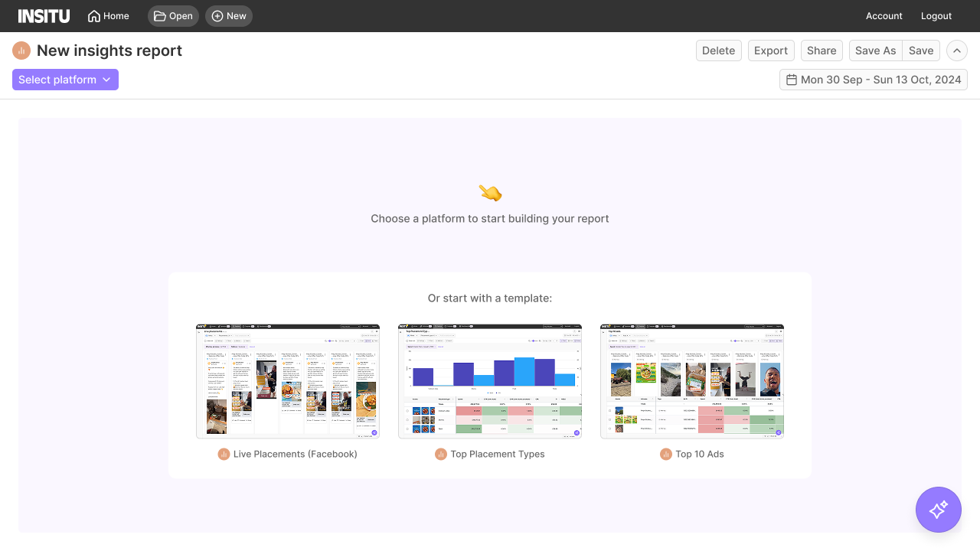Share the report
Screen dimensions: 980x551
822,51
